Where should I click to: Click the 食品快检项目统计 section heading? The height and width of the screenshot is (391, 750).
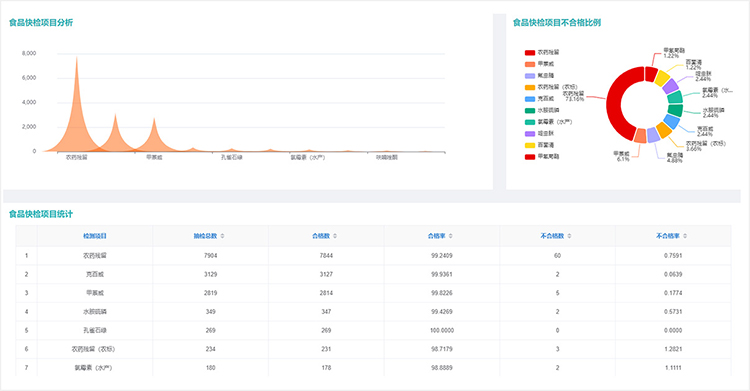41,214
